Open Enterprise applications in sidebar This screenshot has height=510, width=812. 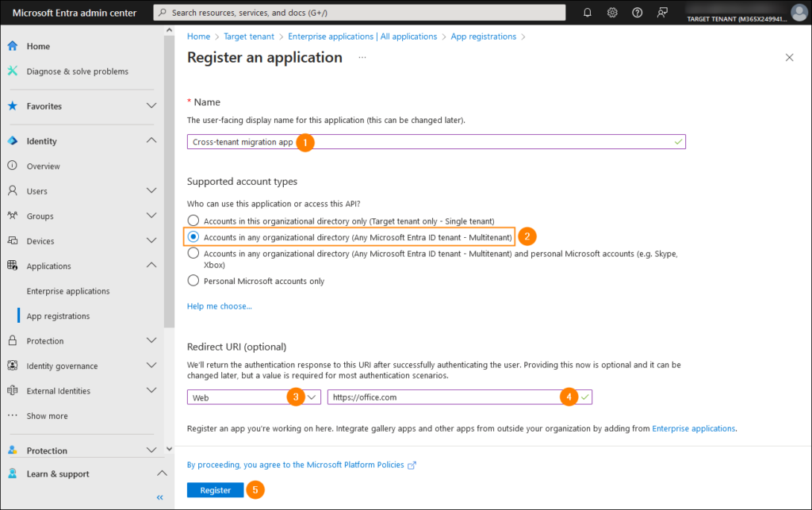(x=68, y=291)
